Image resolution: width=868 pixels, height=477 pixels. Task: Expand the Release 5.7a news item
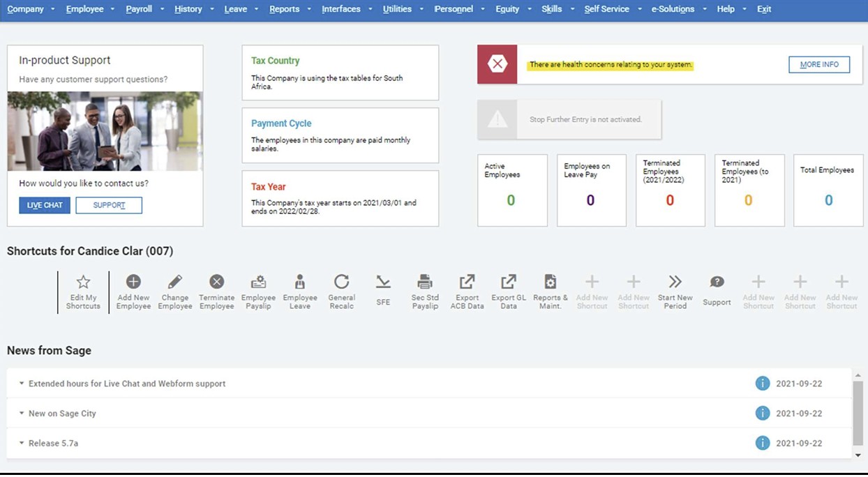pos(53,444)
